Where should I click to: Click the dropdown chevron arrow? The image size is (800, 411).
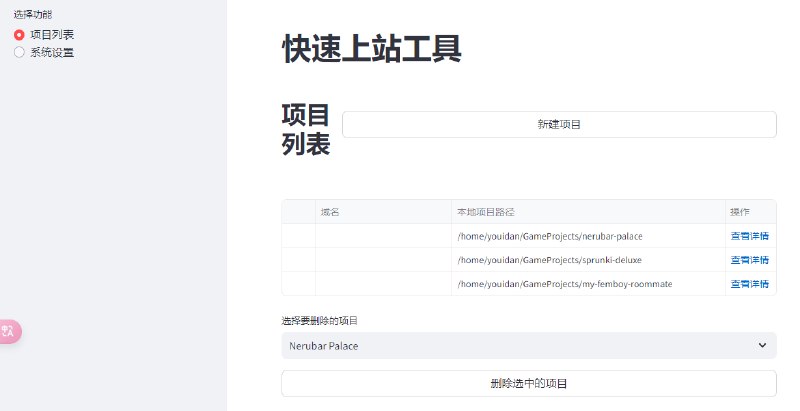(x=762, y=345)
